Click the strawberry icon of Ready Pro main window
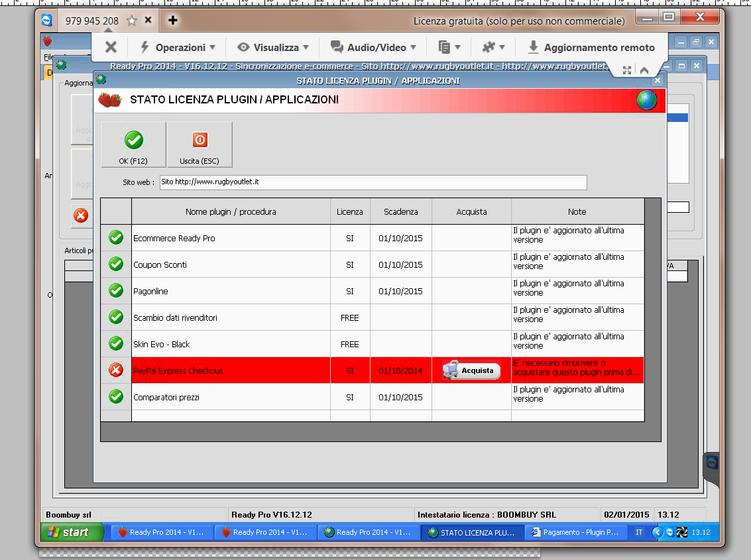Image resolution: width=751 pixels, height=560 pixels. pos(48,41)
